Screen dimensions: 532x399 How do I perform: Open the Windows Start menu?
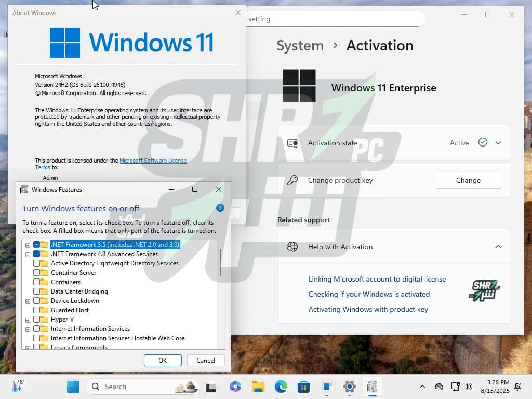point(73,387)
